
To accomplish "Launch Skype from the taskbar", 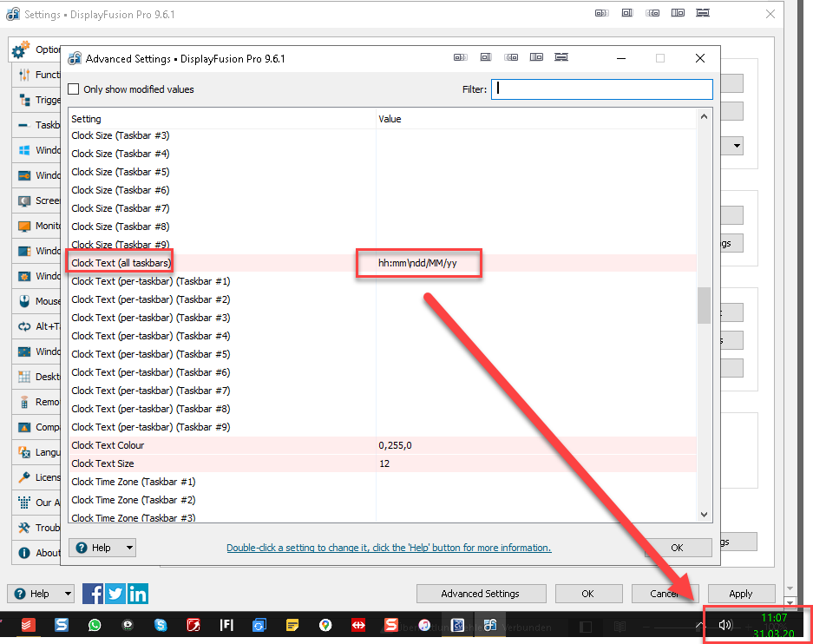I will [161, 625].
